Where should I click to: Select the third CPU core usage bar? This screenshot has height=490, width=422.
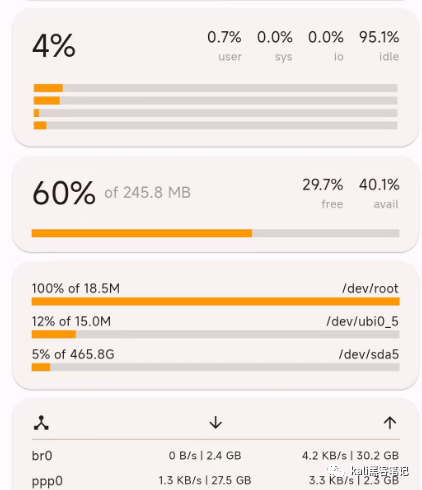(215, 113)
